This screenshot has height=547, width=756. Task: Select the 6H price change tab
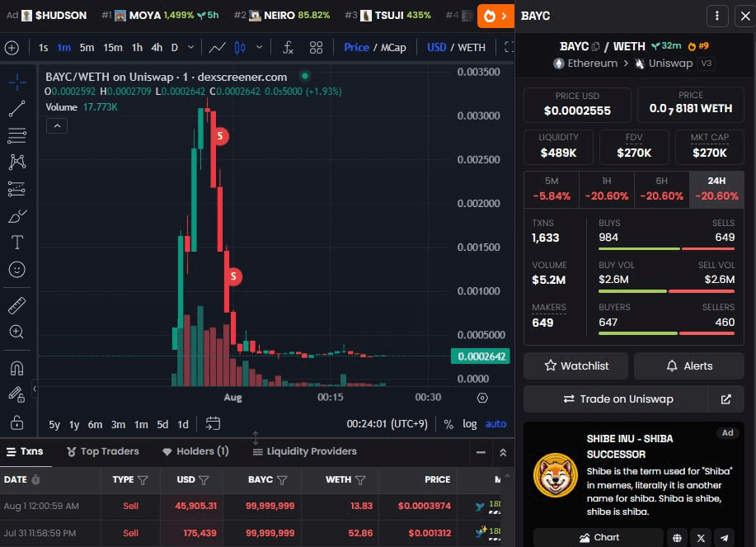click(661, 189)
